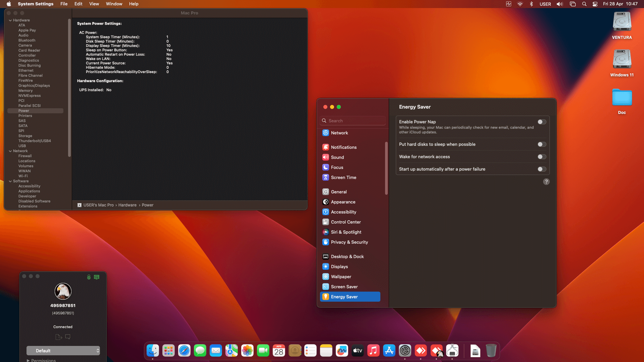Open the Help menu
This screenshot has width=644, height=362.
(x=133, y=4)
